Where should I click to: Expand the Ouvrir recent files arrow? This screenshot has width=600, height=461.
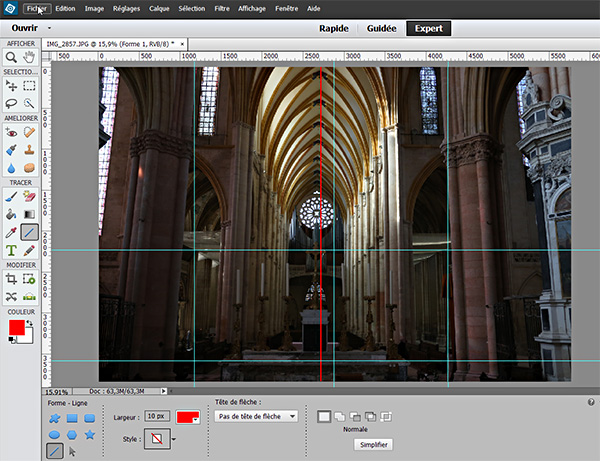[49, 28]
